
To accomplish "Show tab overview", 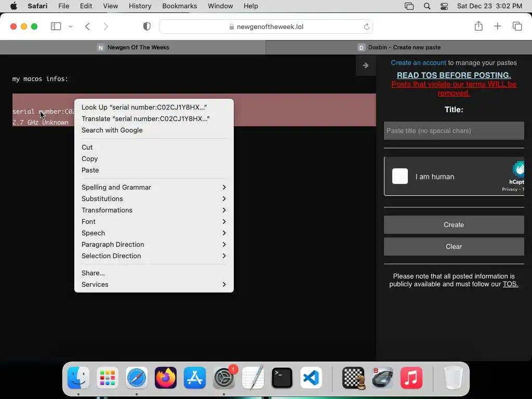I will [517, 26].
